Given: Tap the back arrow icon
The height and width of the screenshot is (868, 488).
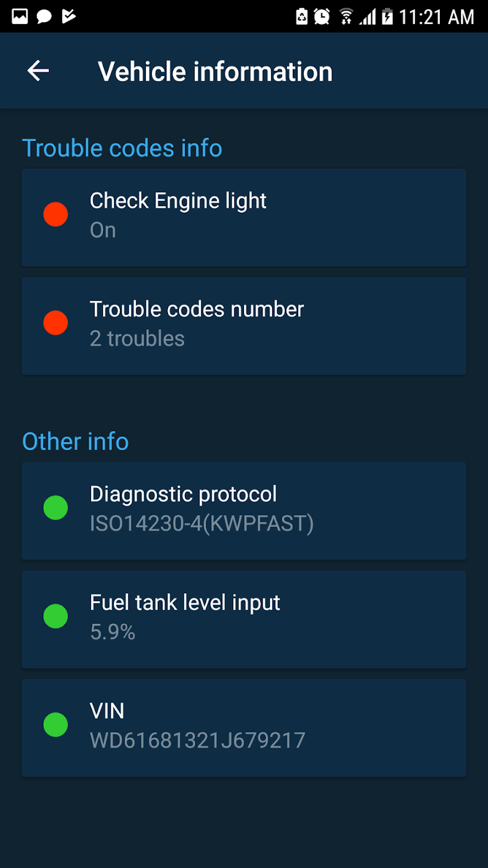Looking at the screenshot, I should [x=38, y=71].
